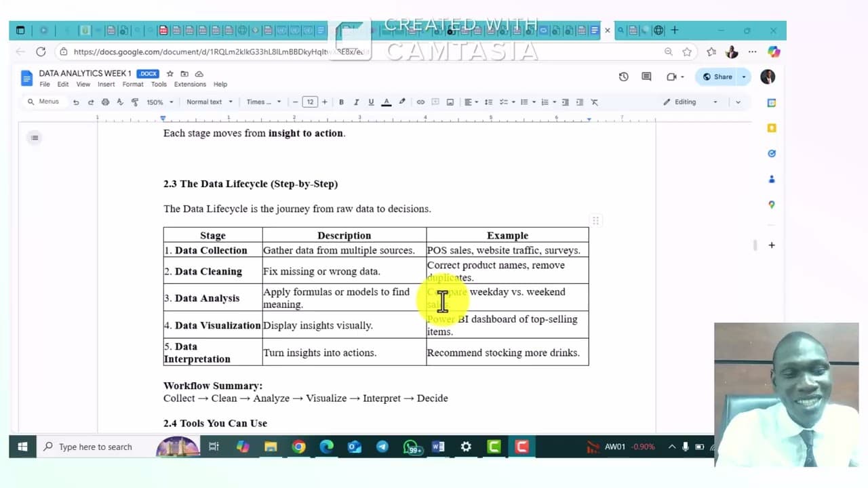Open the bulleted list dropdown

coord(527,102)
